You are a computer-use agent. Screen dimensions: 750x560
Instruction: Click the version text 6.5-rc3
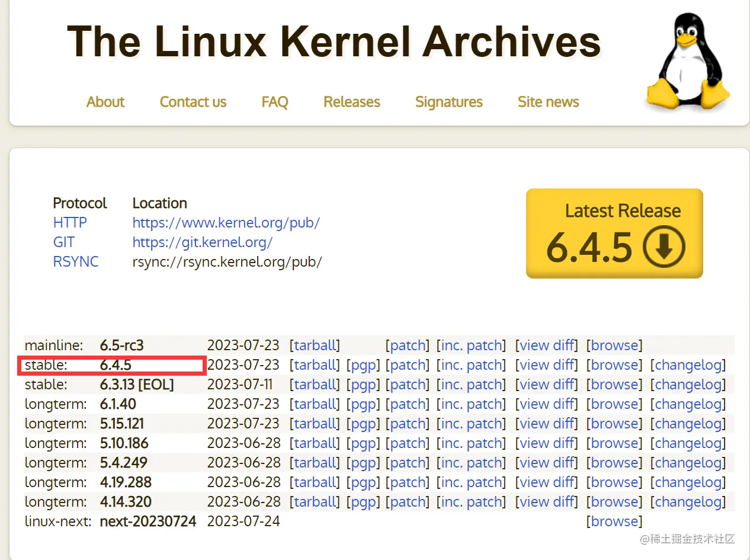[122, 345]
